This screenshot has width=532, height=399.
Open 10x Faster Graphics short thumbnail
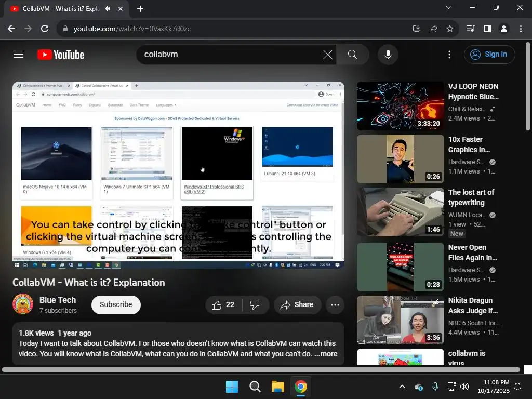[401, 159]
